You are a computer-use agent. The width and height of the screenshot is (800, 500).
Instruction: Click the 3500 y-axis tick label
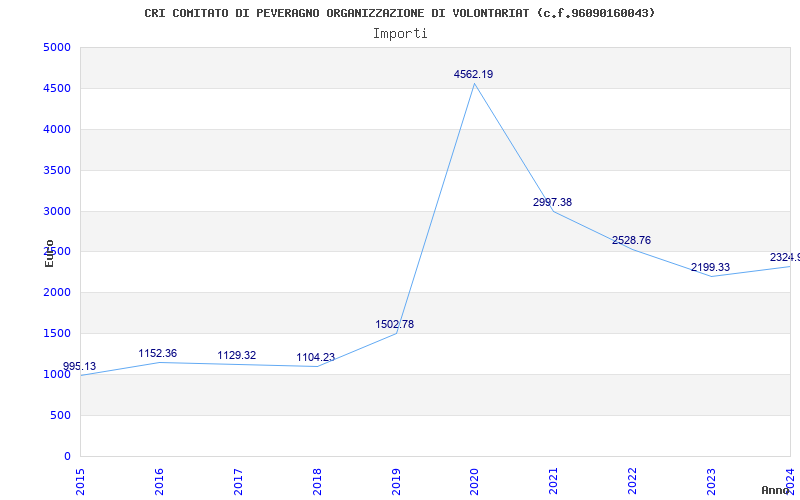click(57, 170)
